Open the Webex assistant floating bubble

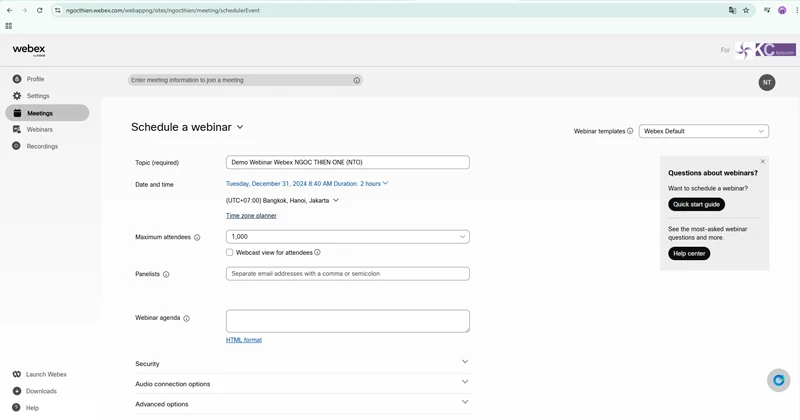pyautogui.click(x=779, y=380)
